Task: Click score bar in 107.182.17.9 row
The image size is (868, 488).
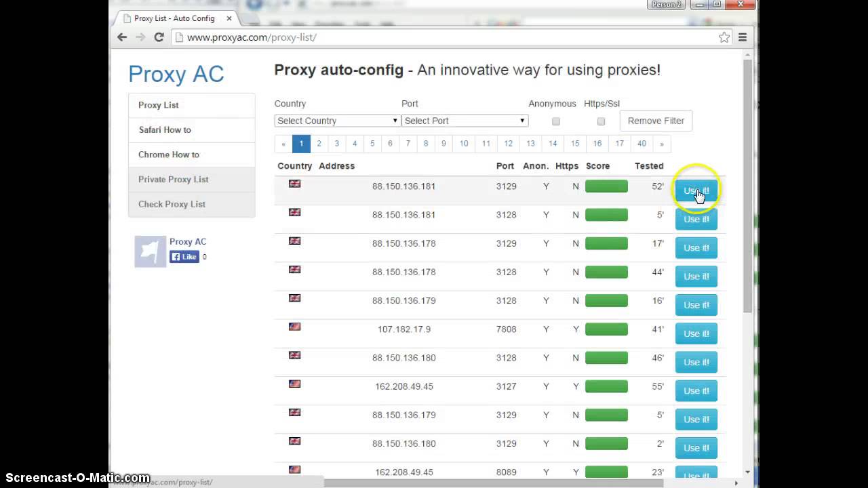Action: (606, 329)
